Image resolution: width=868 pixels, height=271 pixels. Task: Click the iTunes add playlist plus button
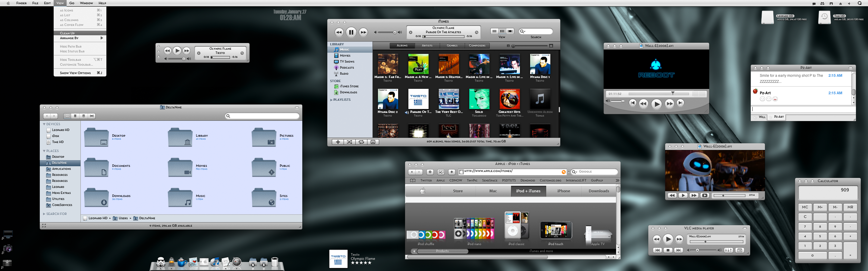(x=338, y=142)
